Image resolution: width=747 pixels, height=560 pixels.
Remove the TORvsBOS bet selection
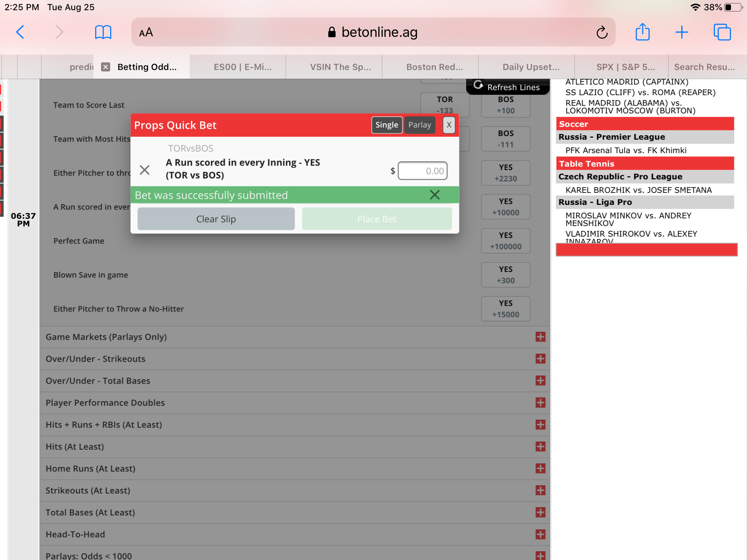(145, 170)
